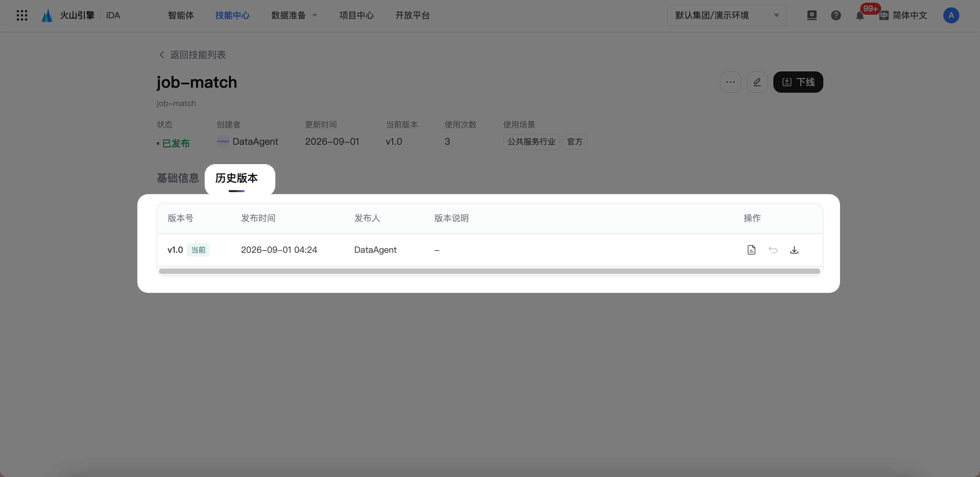Viewport: 980px width, 477px height.
Task: Expand the 数据准备 dropdown menu
Action: pos(294,15)
